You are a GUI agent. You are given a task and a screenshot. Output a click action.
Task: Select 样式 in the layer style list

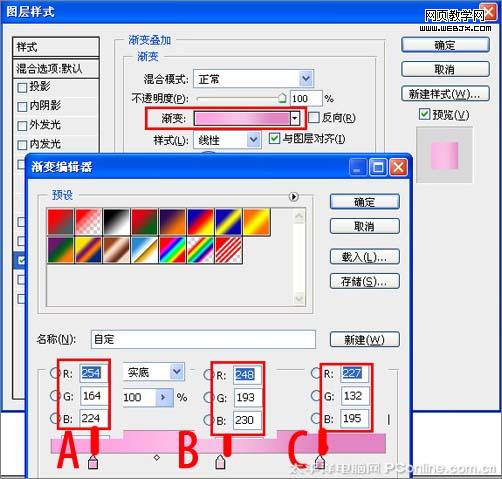[x=56, y=47]
